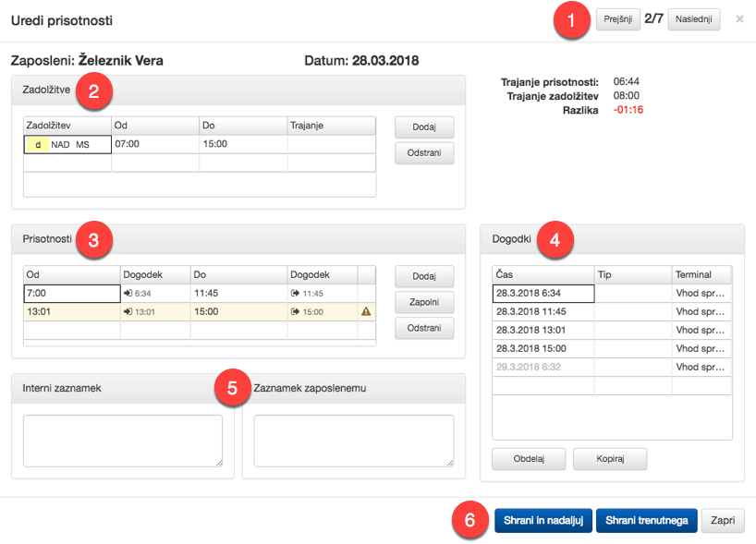The width and height of the screenshot is (756, 544).
Task: Close the dialog with the X icon
Action: [738, 18]
